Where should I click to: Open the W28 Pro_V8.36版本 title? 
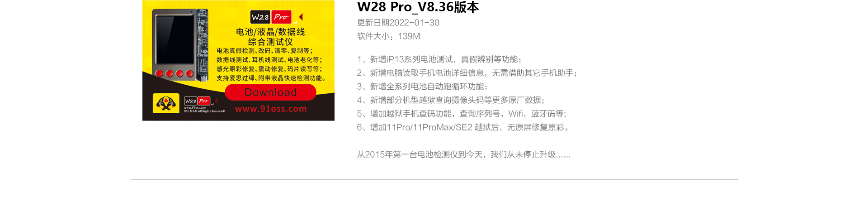point(418,7)
